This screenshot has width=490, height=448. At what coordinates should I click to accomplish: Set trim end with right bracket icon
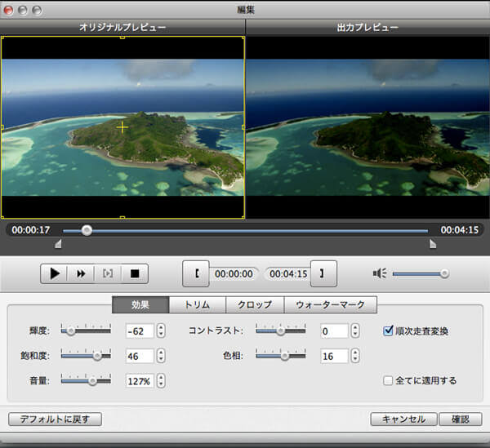point(323,273)
